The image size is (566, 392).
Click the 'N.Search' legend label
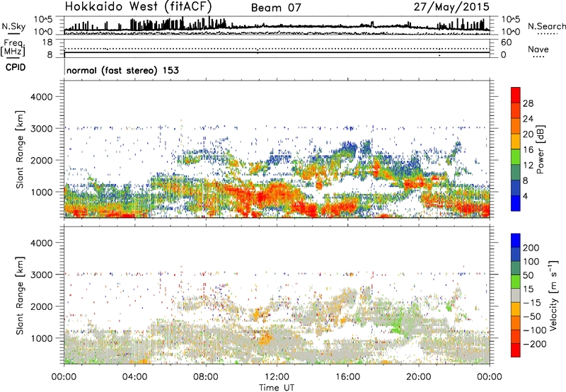click(546, 26)
